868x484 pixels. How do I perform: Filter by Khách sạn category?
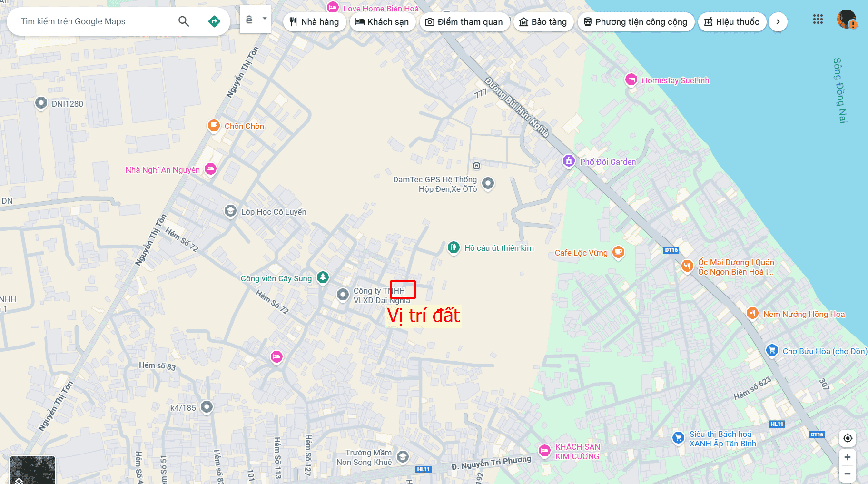pos(382,22)
